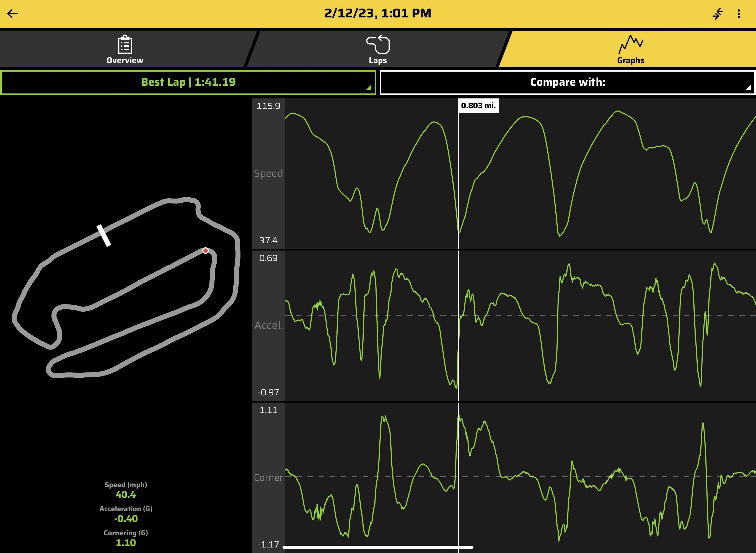The image size is (756, 553).
Task: Click the Speed (mph) readout label
Action: click(x=126, y=485)
